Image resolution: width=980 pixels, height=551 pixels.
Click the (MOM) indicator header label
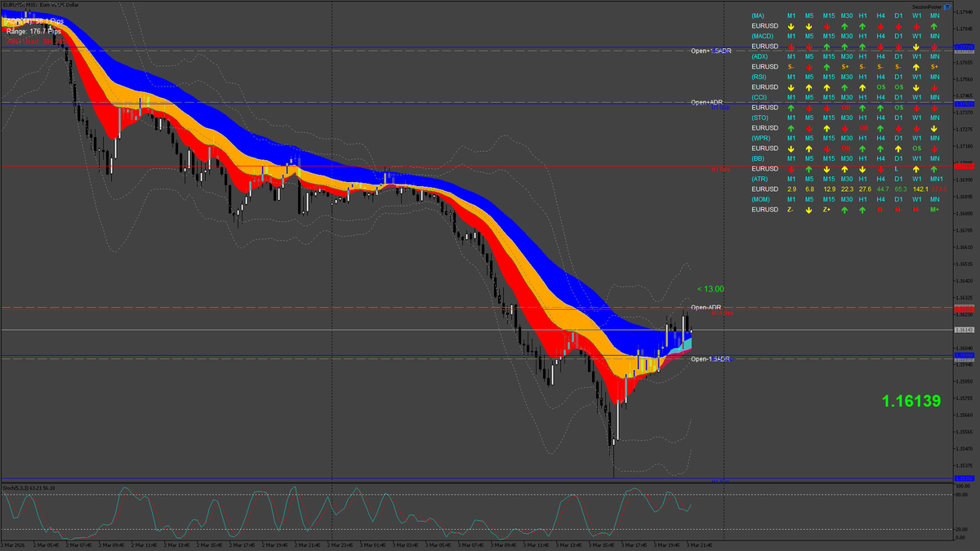click(761, 199)
